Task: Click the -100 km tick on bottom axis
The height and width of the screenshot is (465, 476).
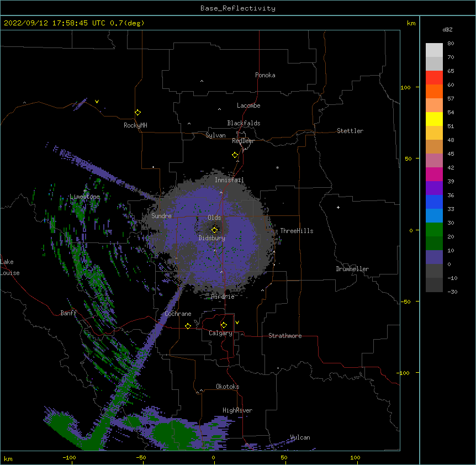Action: (x=69, y=457)
